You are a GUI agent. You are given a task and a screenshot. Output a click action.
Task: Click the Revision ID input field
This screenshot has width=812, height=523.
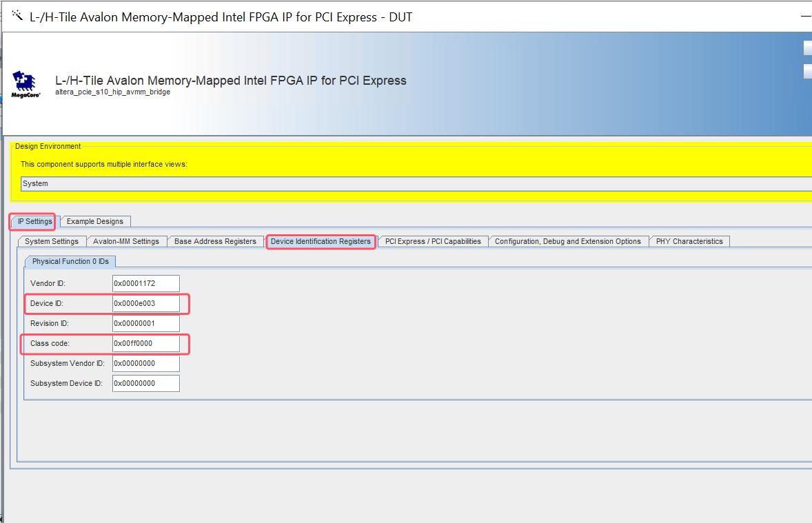[146, 323]
